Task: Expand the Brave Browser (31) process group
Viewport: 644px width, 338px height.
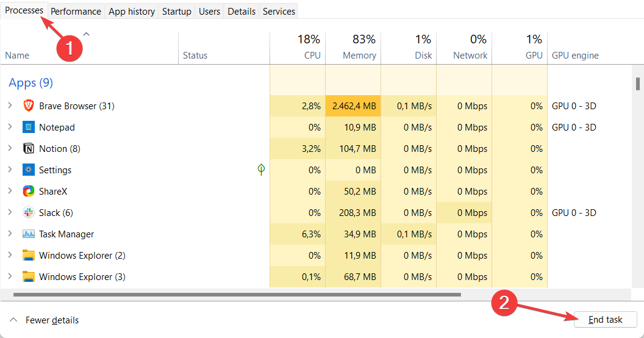Action: tap(10, 106)
